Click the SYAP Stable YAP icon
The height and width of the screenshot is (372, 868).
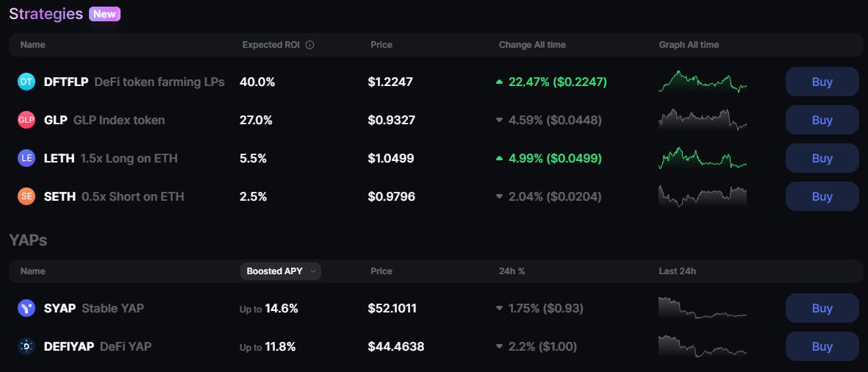tap(26, 308)
